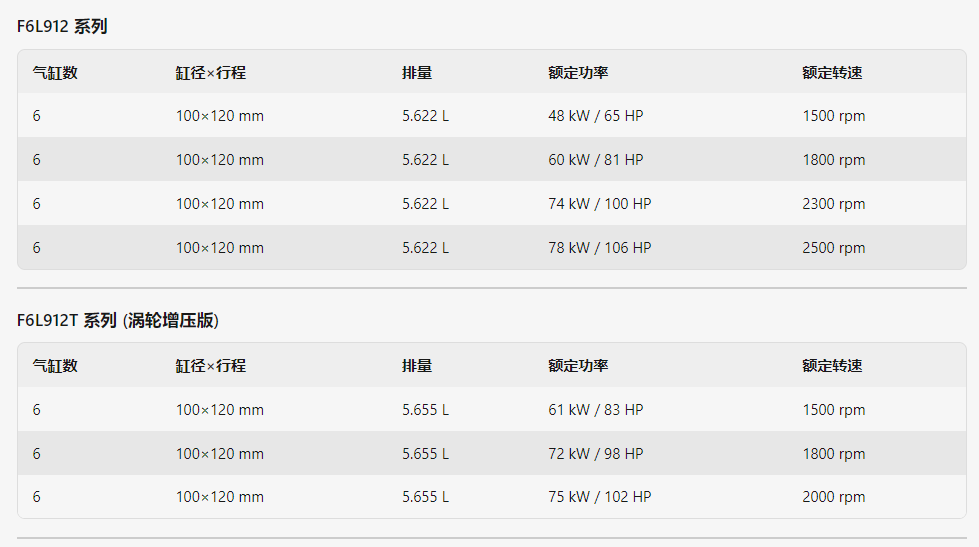Click the 78 kW / 106 HP cell
This screenshot has height=547, width=979.
coord(599,248)
